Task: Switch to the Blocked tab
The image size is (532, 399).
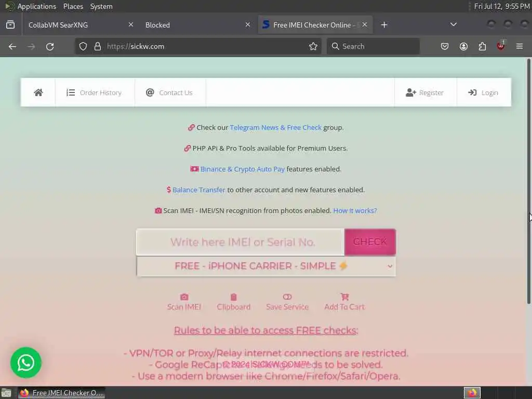Action: tap(193, 25)
